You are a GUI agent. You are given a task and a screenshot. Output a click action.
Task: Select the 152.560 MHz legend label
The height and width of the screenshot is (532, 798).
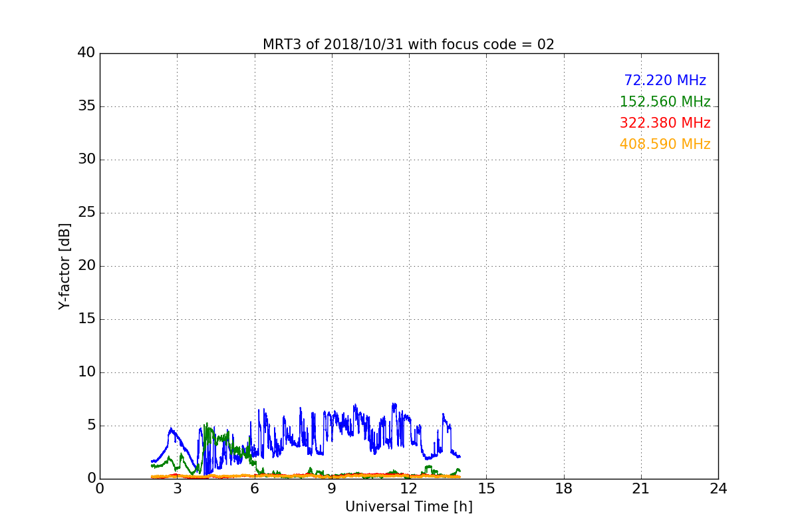665,102
